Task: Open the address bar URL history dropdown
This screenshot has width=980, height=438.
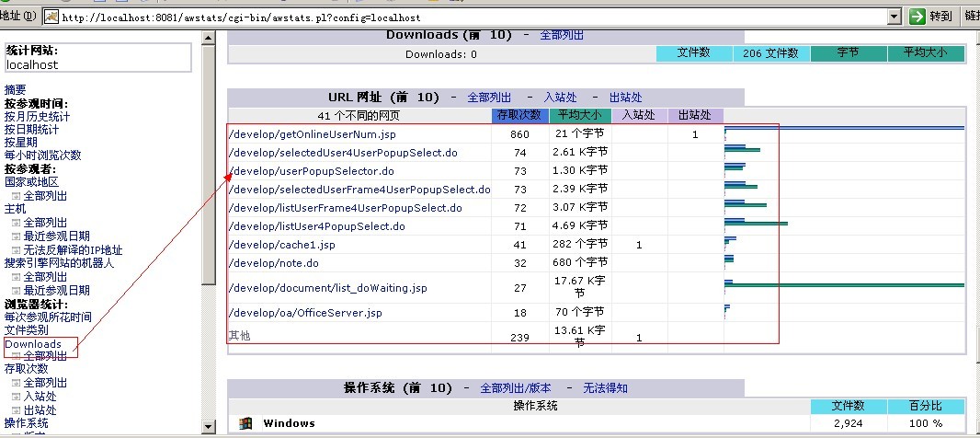Action: point(895,17)
